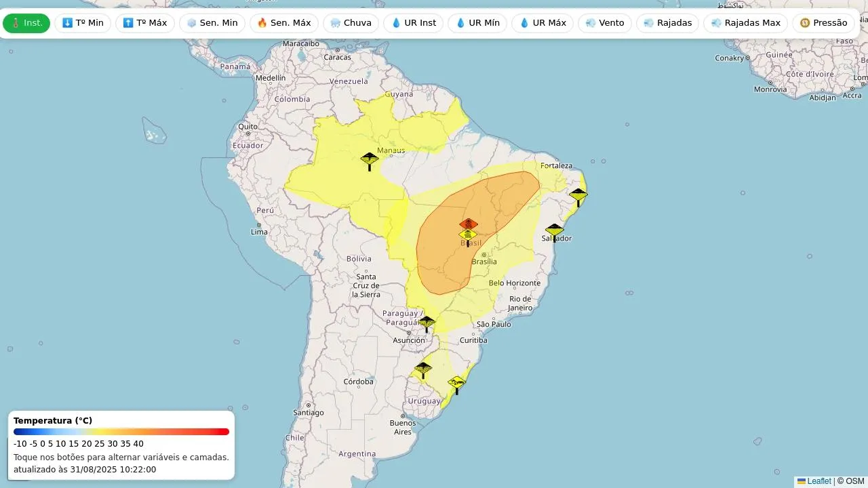Select the Rajadas Max layer
The width and height of the screenshot is (868, 488).
coord(745,23)
